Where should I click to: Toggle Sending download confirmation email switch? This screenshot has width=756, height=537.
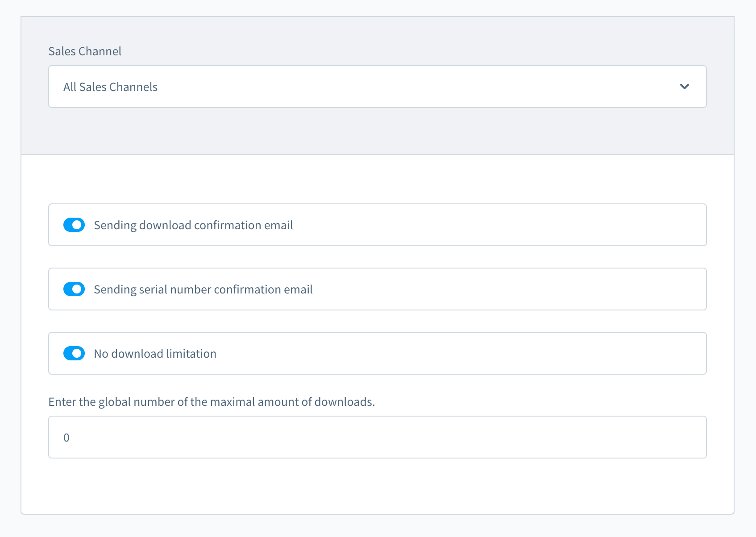click(x=74, y=225)
